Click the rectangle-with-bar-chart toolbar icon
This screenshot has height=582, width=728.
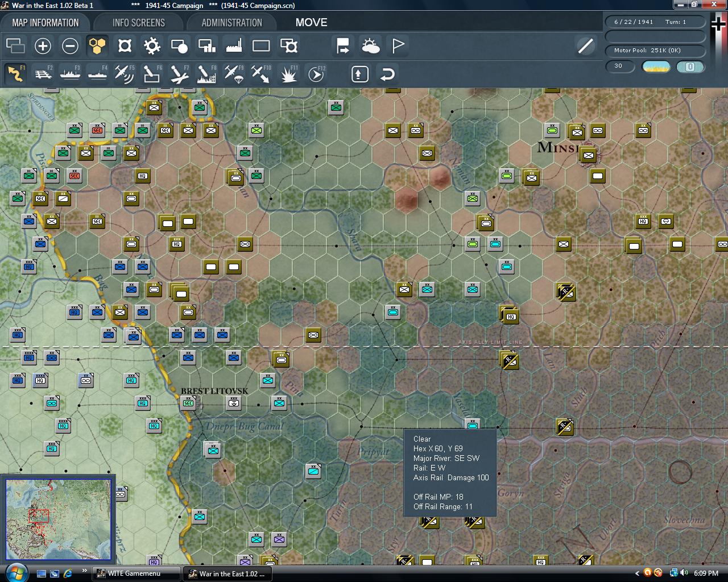[x=206, y=45]
